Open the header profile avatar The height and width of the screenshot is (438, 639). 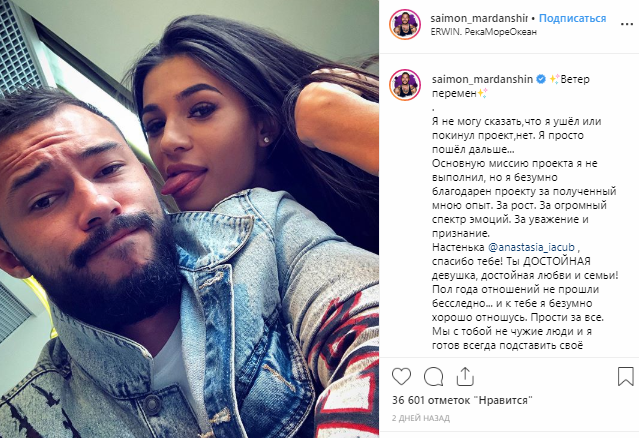click(x=405, y=24)
